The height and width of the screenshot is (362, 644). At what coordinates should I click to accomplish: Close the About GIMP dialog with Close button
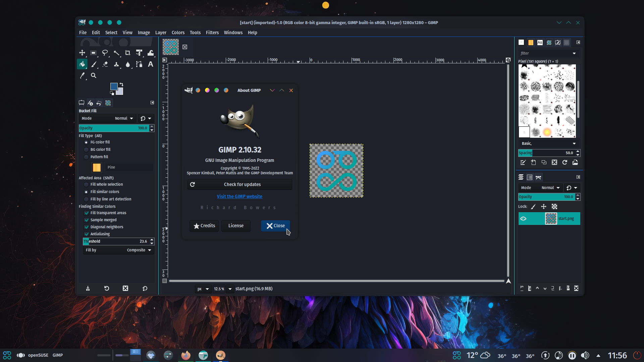275,226
